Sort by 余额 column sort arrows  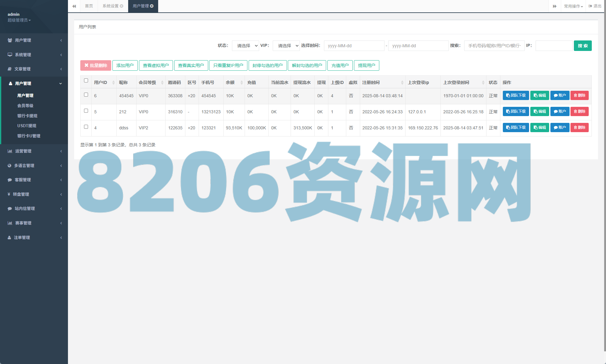(242, 82)
